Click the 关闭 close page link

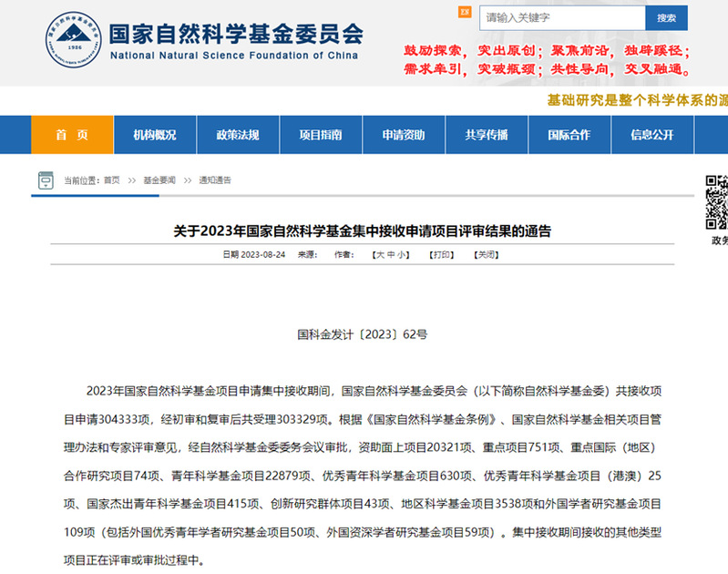[487, 255]
